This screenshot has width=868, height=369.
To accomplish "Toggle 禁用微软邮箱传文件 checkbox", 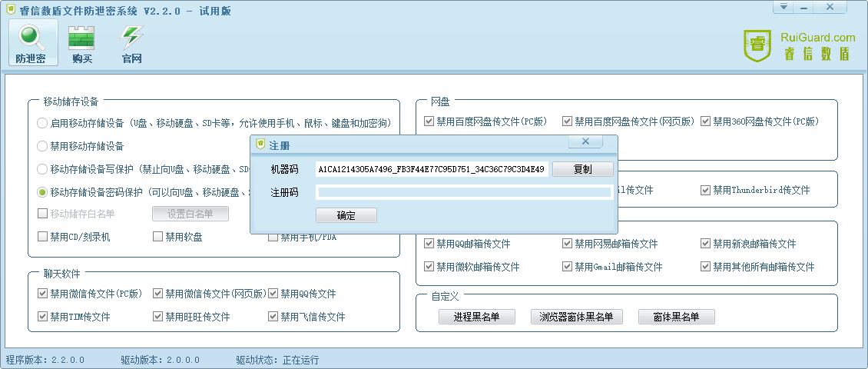I will [429, 267].
